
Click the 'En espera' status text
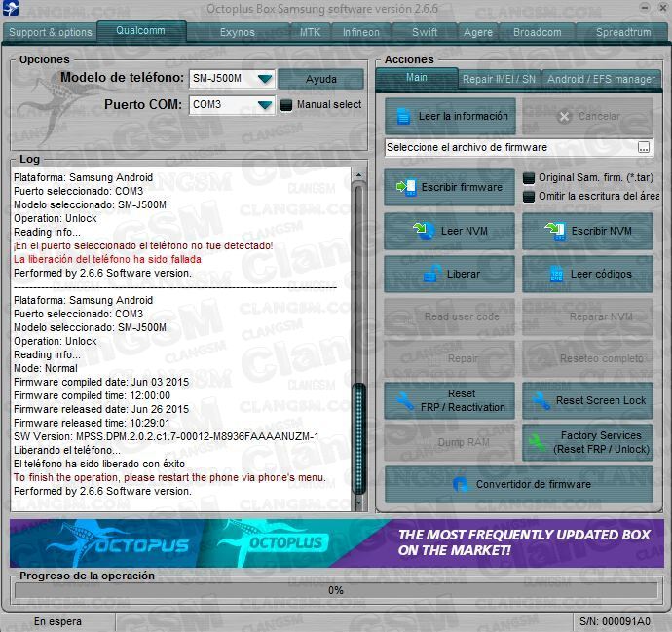click(x=57, y=621)
